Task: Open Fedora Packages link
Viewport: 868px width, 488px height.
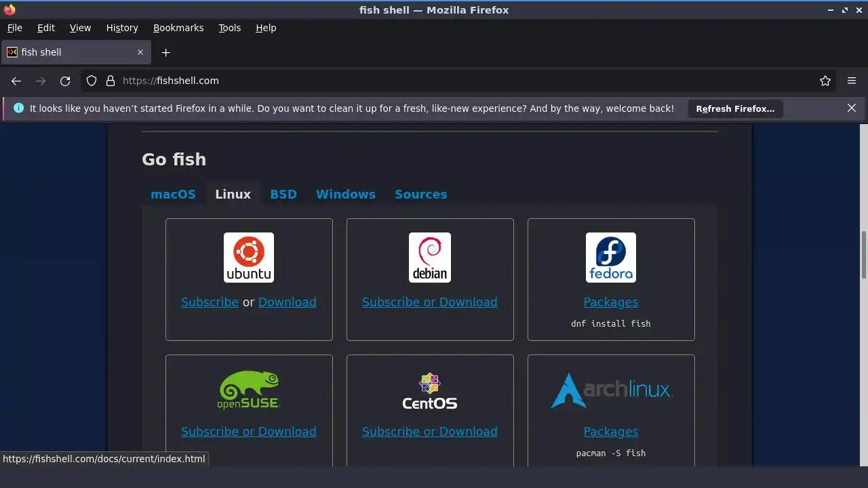Action: pyautogui.click(x=611, y=302)
